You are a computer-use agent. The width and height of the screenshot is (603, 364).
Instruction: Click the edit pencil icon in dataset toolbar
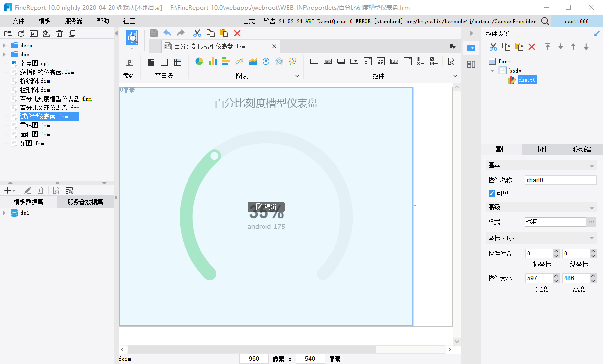(x=28, y=190)
